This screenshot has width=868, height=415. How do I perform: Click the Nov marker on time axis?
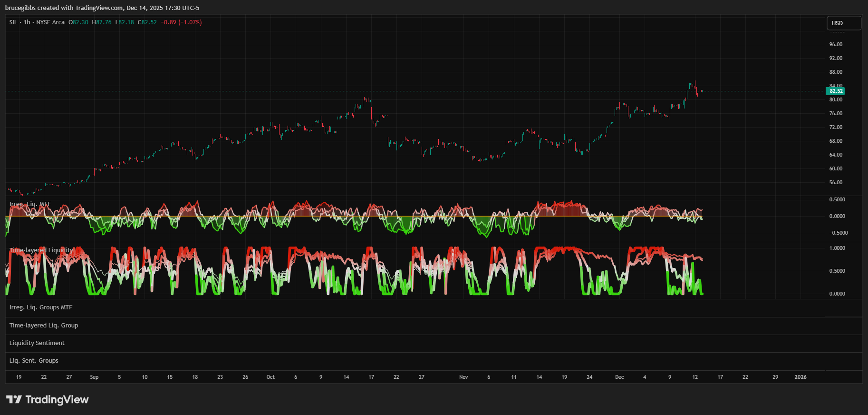point(463,377)
